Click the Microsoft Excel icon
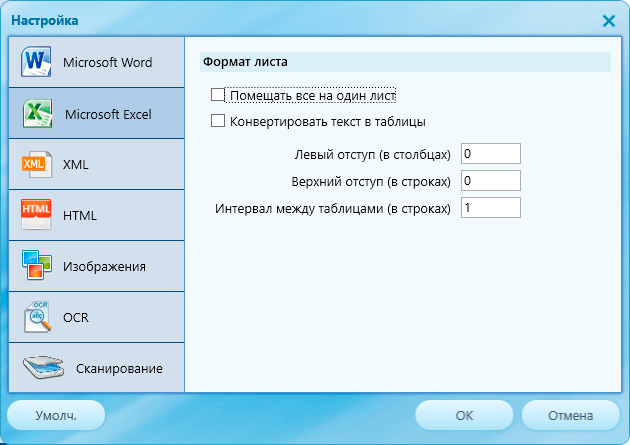 point(37,114)
